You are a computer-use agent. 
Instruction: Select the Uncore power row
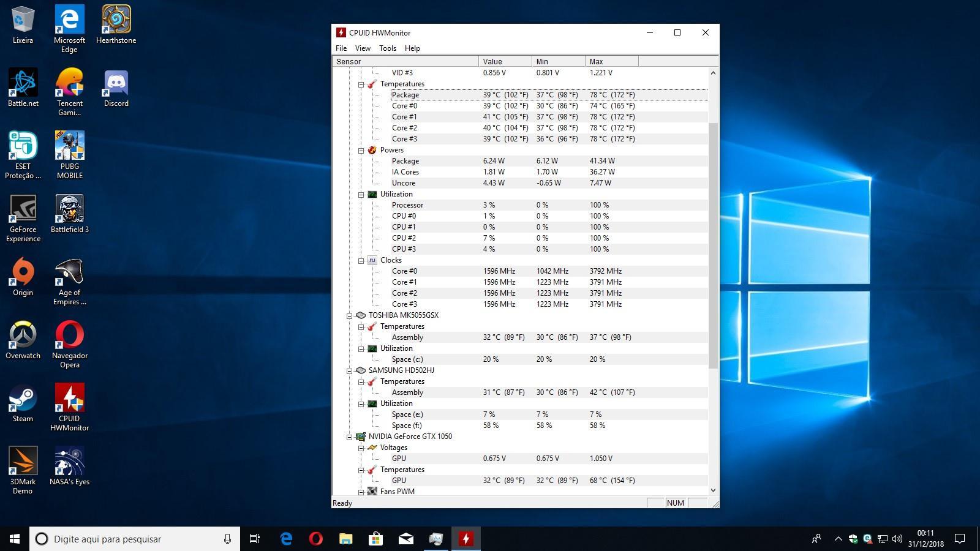(x=549, y=183)
